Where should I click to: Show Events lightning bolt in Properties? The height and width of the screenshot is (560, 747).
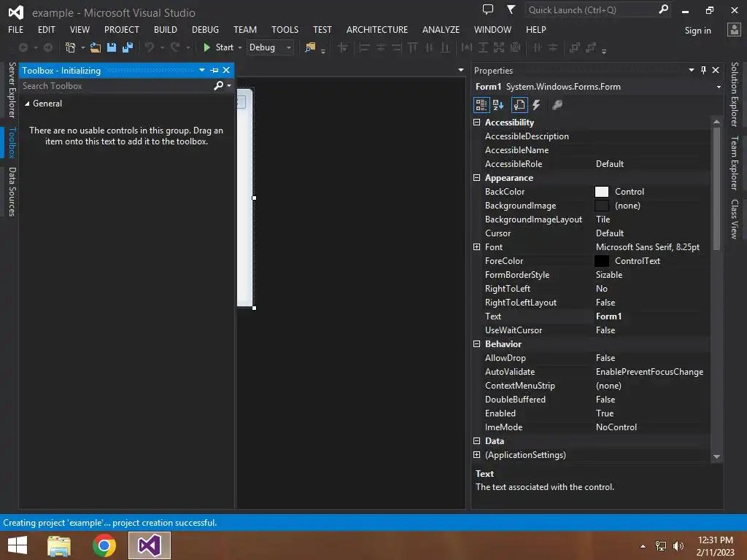[536, 105]
